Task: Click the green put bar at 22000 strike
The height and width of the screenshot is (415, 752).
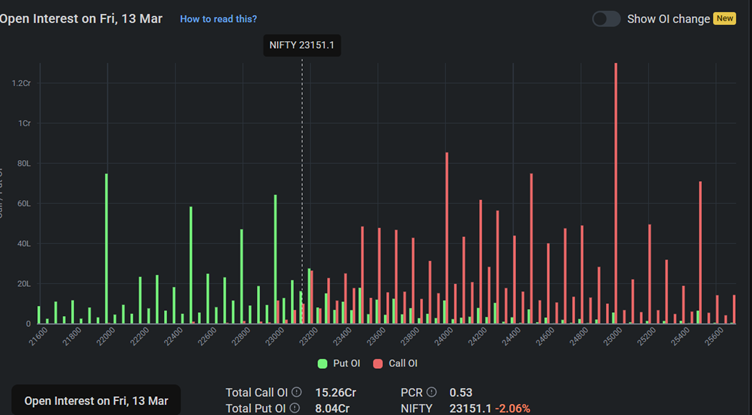Action: coord(106,250)
